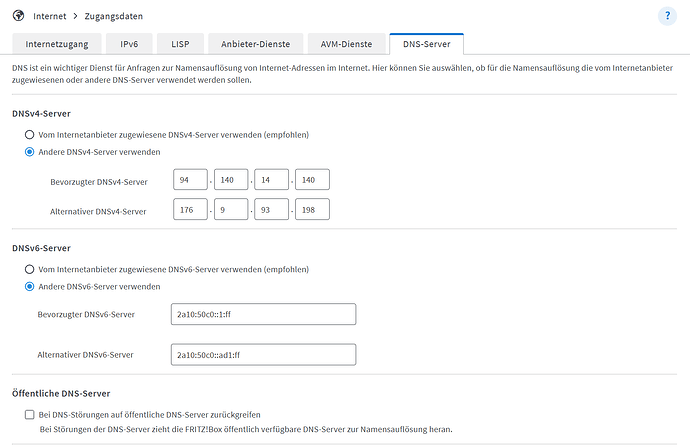Click the globe Internet icon

click(x=19, y=17)
